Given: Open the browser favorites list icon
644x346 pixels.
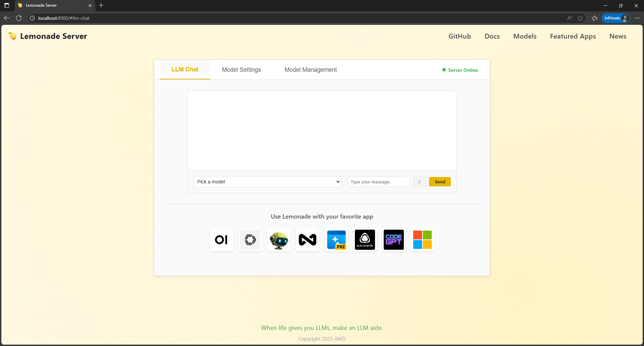Looking at the screenshot, I should (x=595, y=18).
